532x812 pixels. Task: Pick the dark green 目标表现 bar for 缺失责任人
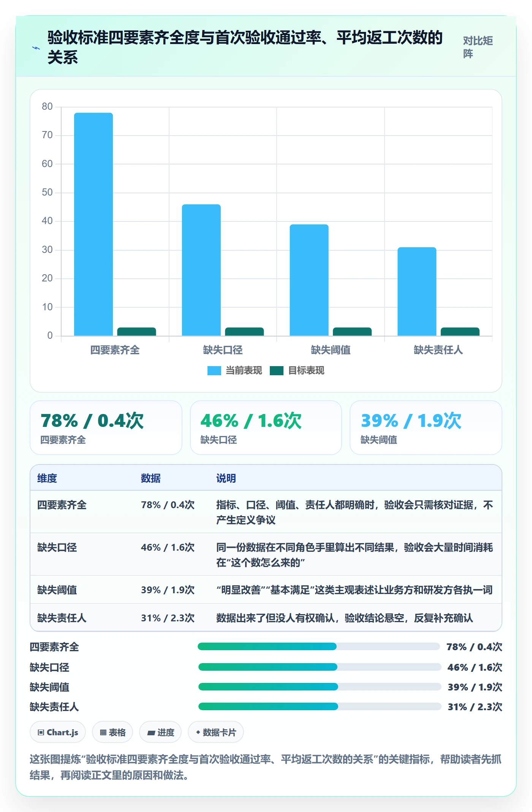[460, 332]
